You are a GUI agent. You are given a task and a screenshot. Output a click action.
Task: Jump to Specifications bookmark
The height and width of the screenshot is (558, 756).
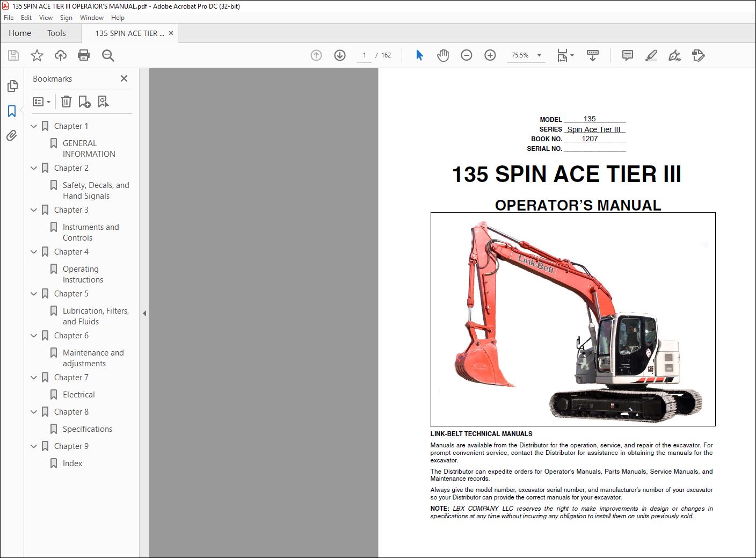click(88, 429)
